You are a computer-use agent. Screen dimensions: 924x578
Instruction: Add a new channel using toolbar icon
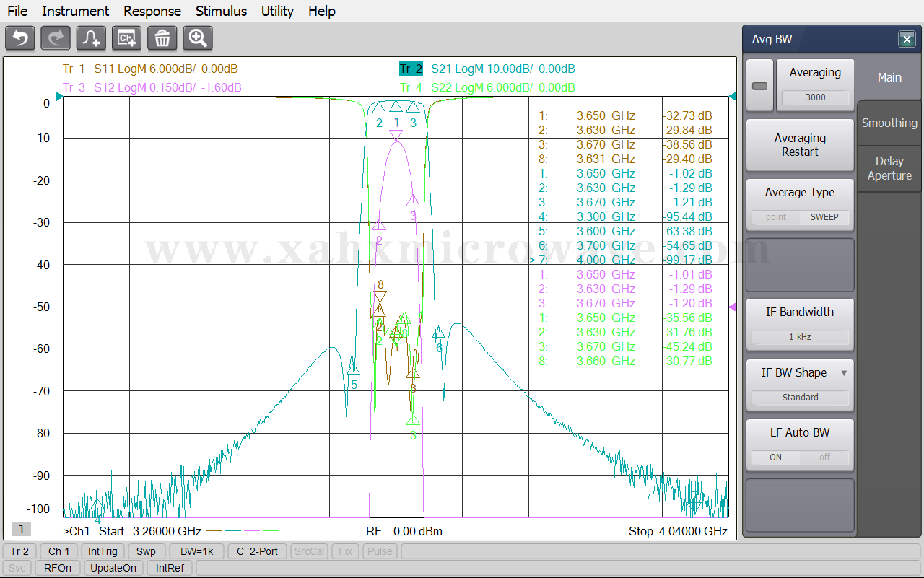[127, 38]
